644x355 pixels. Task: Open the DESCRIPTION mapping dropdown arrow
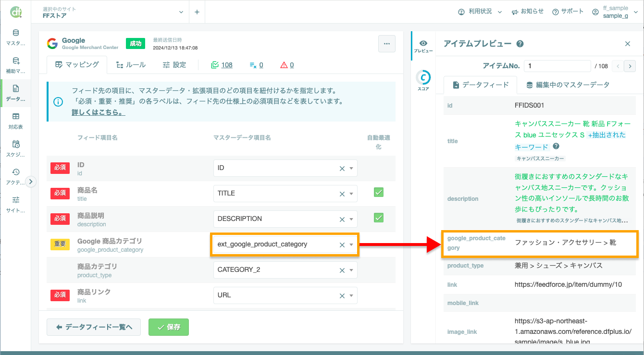(351, 219)
